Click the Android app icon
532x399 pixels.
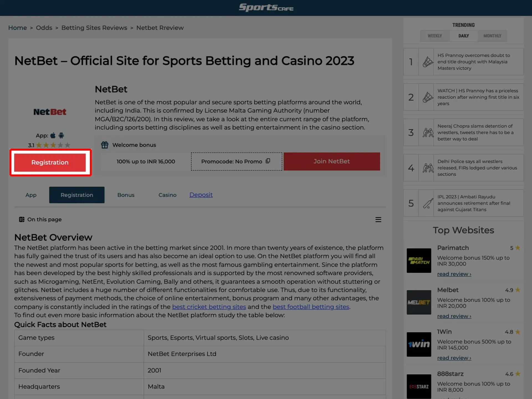(62, 135)
